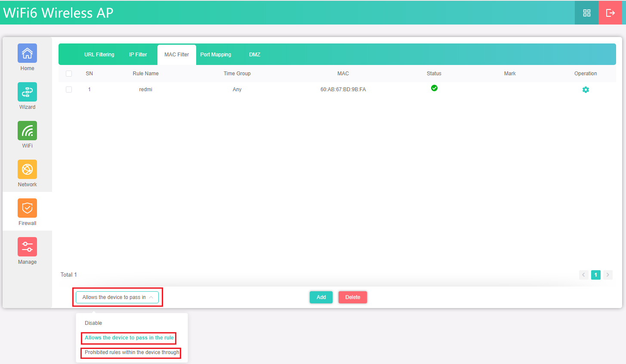The image size is (626, 364).
Task: Choose Disable from the dropdown list
Action: pos(93,323)
